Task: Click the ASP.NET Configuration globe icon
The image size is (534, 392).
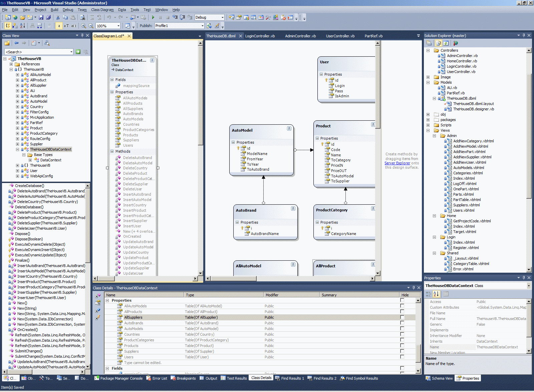Action: (x=456, y=43)
